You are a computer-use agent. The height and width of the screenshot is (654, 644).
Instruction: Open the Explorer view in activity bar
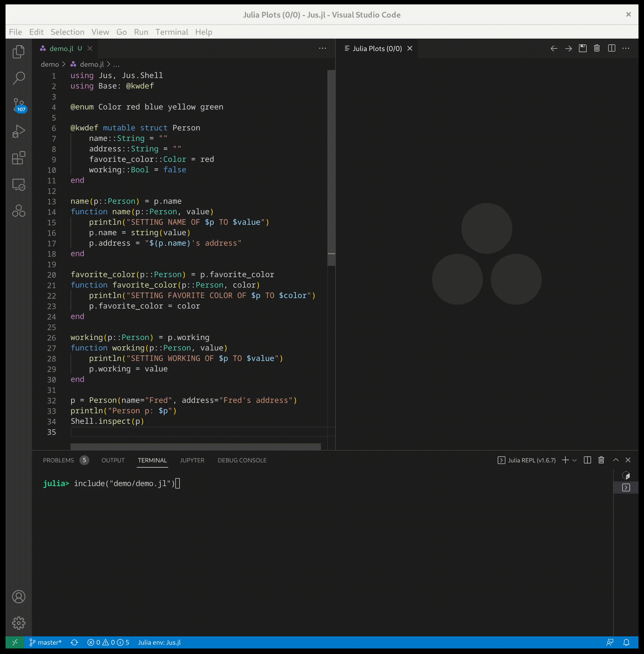[18, 52]
